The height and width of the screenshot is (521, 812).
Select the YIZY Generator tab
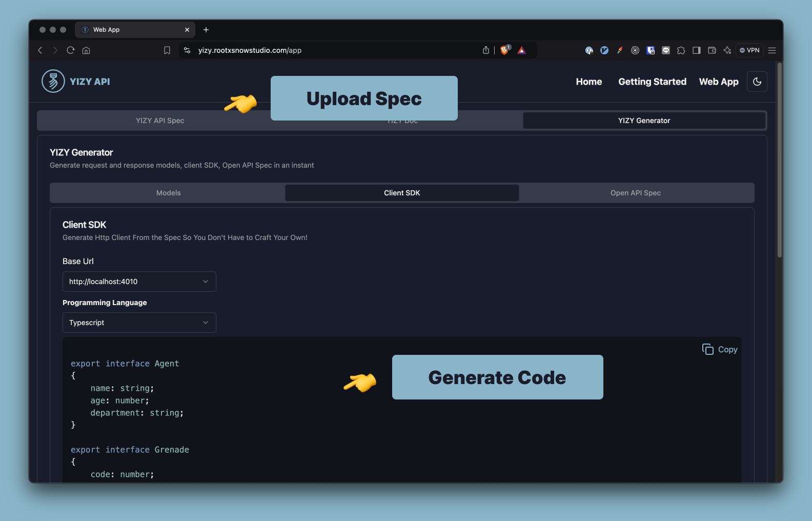(644, 121)
